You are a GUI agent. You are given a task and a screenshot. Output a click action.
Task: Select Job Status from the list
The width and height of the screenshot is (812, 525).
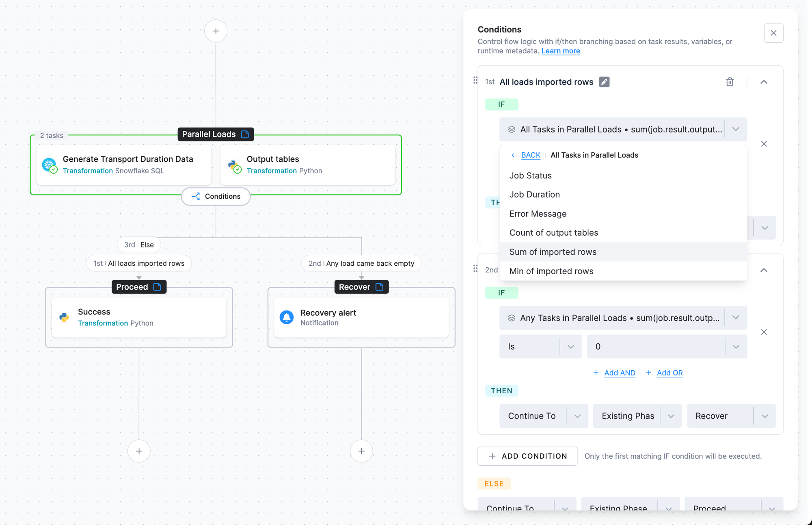coord(623,176)
